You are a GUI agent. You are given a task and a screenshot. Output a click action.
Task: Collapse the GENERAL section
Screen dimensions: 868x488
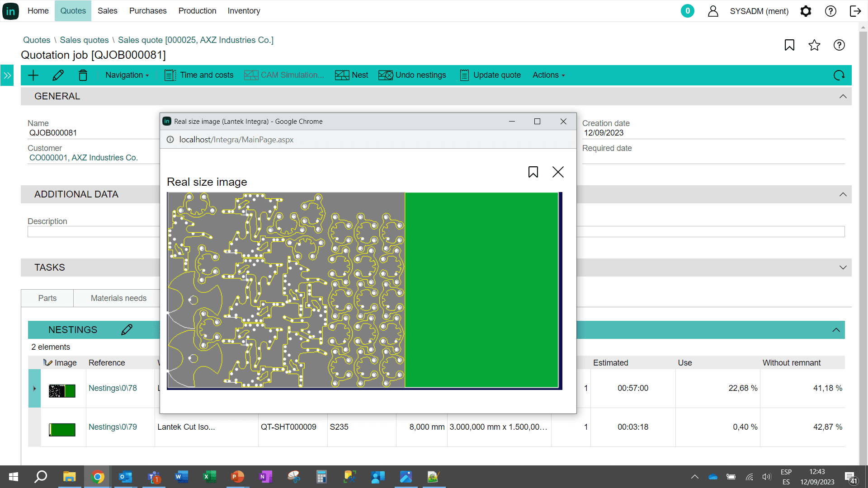[843, 96]
